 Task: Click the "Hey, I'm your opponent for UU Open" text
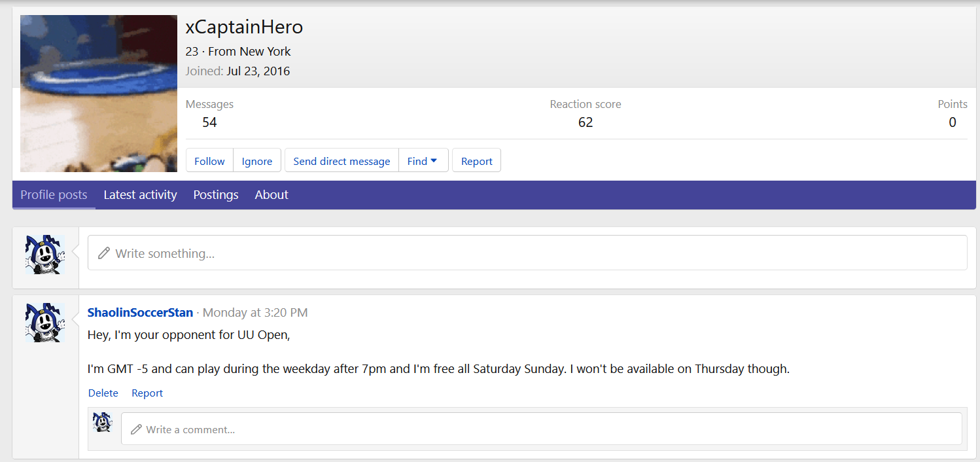pyautogui.click(x=189, y=335)
